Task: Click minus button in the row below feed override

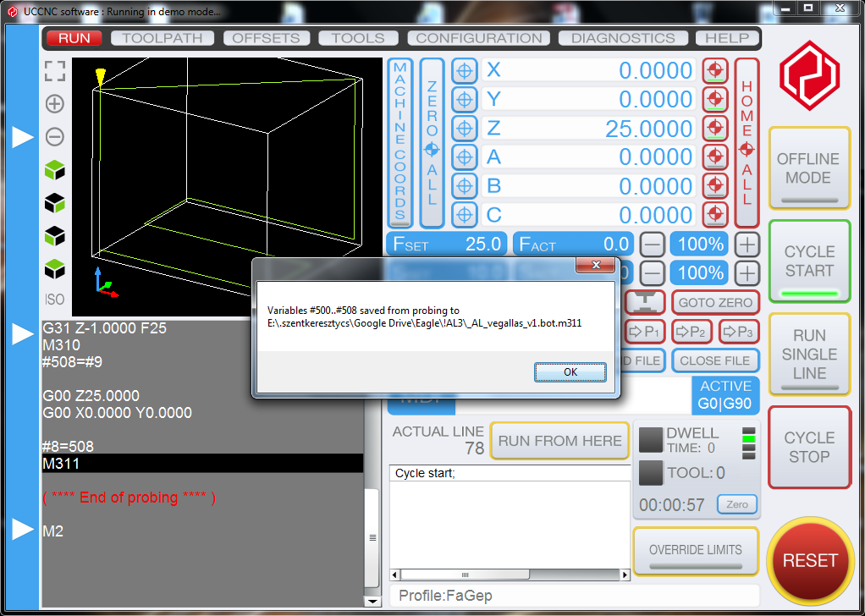Action: pyautogui.click(x=652, y=273)
